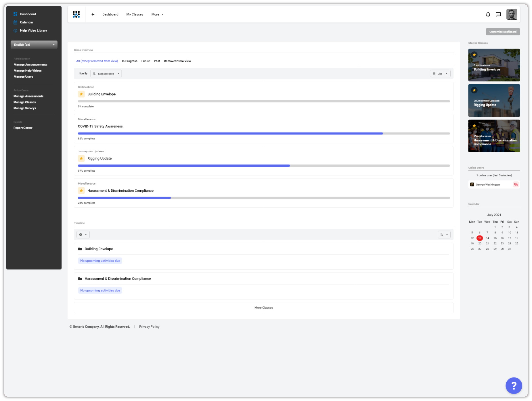Switch to the In Progress tab
This screenshot has width=532, height=401.
point(129,61)
